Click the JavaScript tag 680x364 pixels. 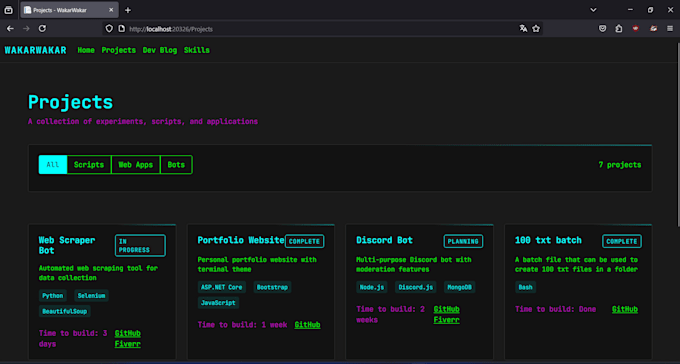coord(218,303)
